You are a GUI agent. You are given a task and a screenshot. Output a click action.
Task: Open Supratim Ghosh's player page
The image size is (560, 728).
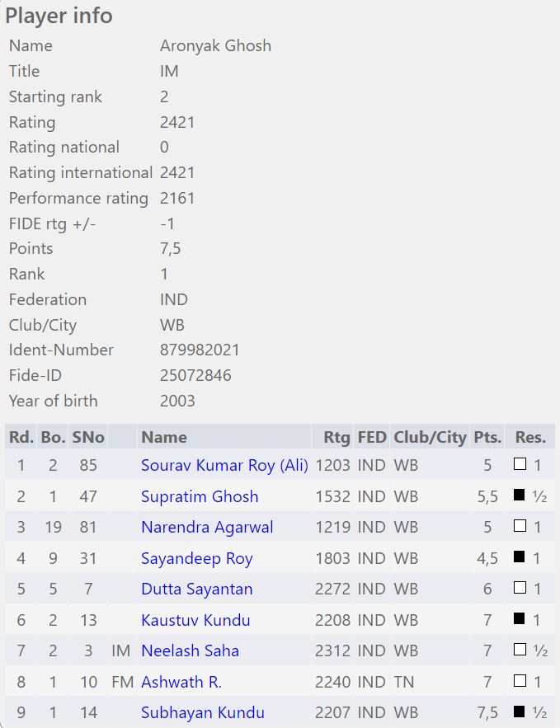point(200,496)
